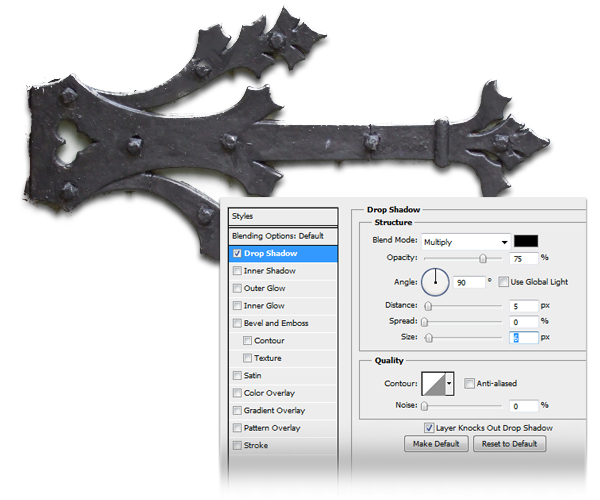Open the Contour picker dropdown arrow
The image size is (600, 500).
pos(450,383)
